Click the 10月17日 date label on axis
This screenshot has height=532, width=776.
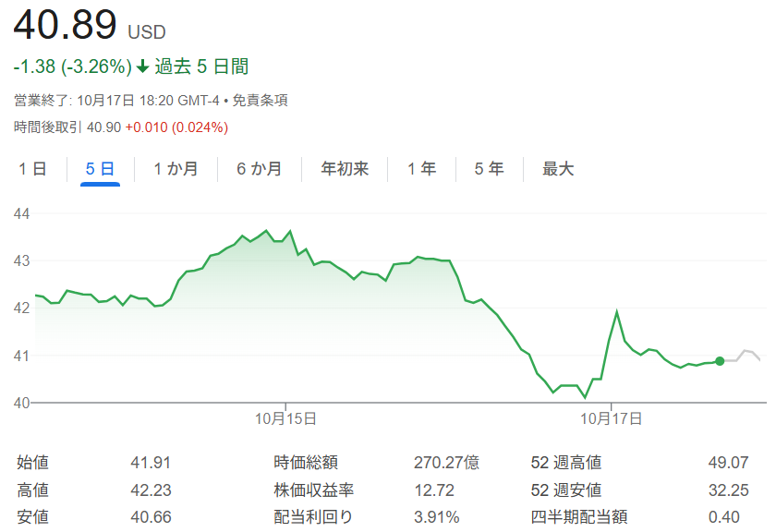[x=611, y=418]
